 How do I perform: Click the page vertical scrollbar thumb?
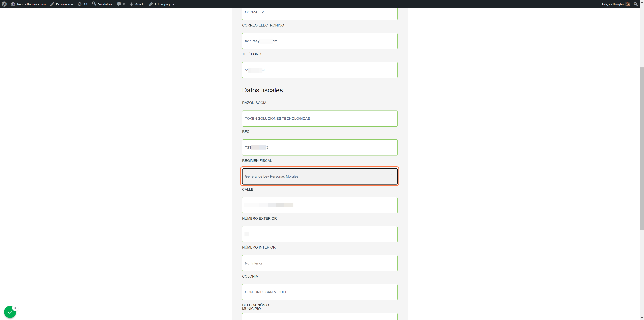click(x=642, y=149)
